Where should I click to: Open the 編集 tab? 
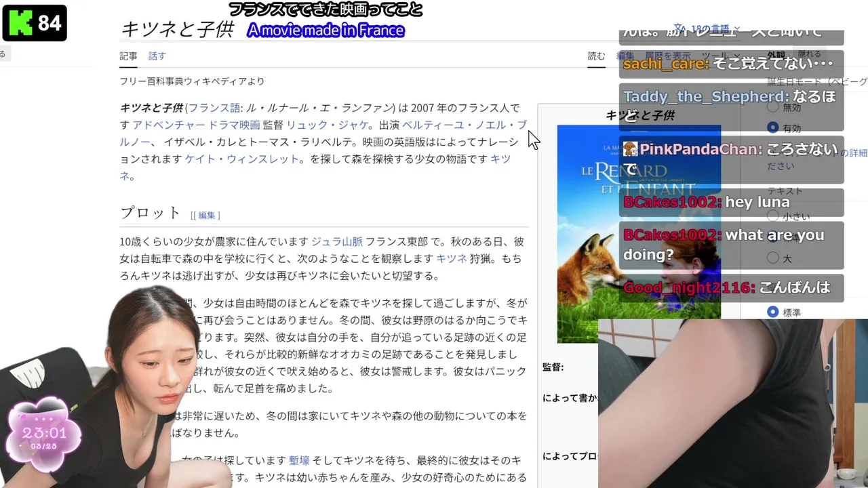625,56
